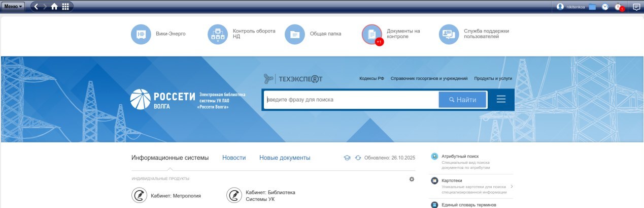Select the Информационные системы tab

point(170,158)
